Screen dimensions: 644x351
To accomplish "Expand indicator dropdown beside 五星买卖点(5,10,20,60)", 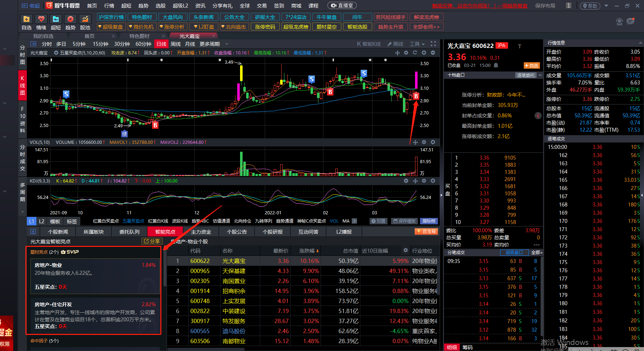I will [x=56, y=53].
